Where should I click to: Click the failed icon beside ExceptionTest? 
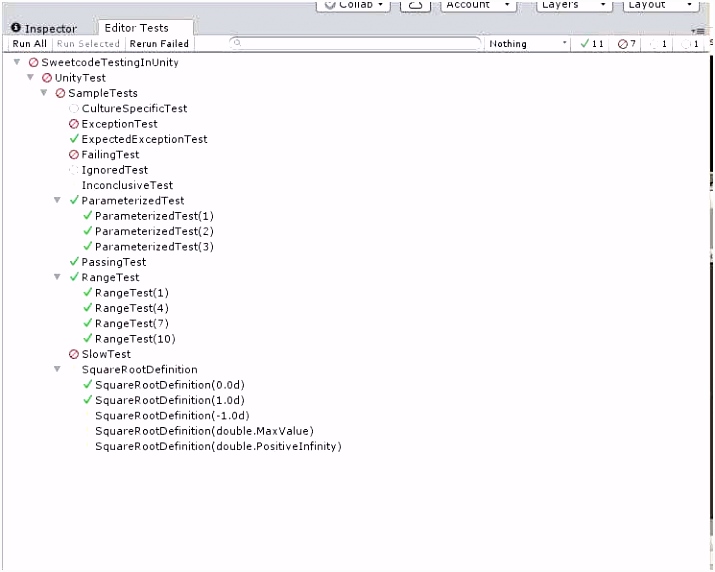tap(74, 124)
